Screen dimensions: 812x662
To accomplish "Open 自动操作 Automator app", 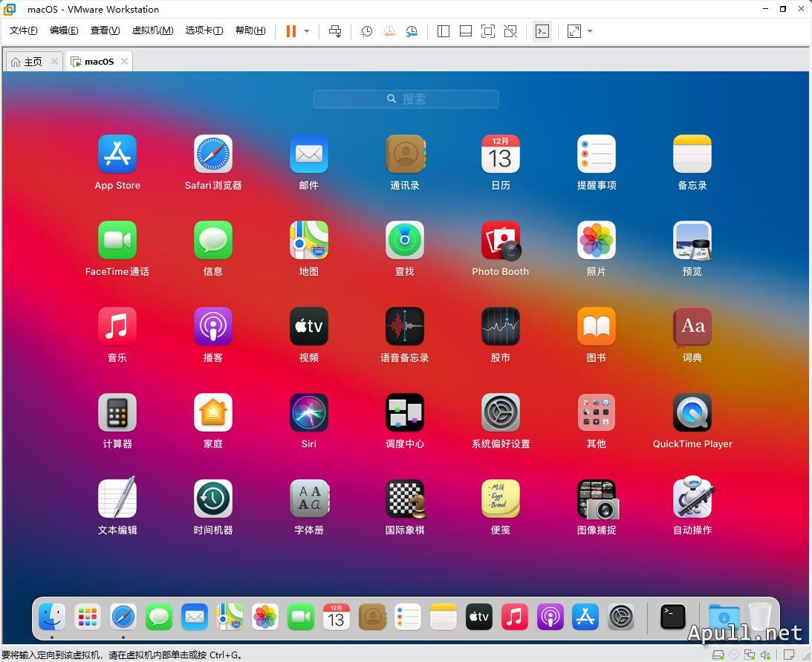I will [x=693, y=497].
